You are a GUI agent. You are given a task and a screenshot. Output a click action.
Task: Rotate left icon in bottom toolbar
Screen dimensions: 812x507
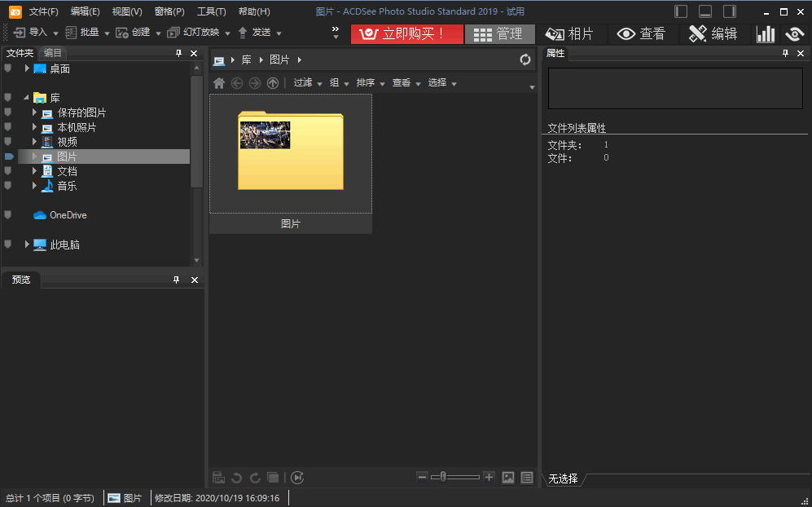(x=237, y=478)
